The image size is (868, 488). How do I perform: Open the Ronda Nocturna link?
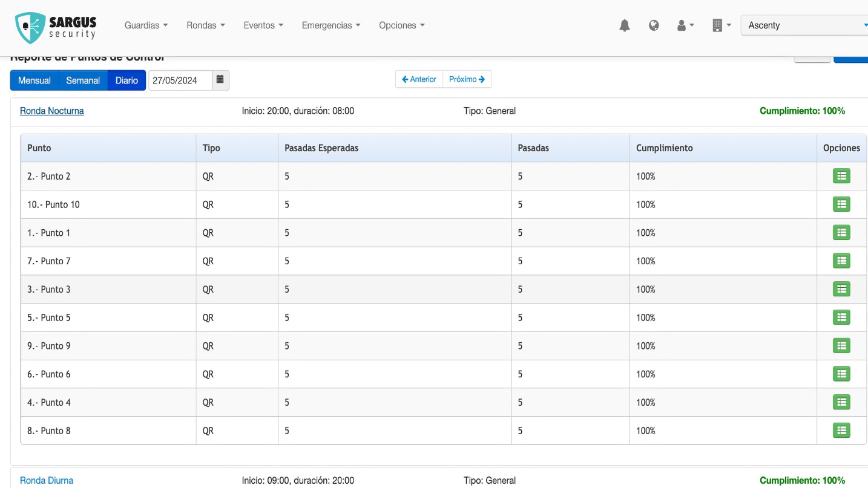coord(52,111)
